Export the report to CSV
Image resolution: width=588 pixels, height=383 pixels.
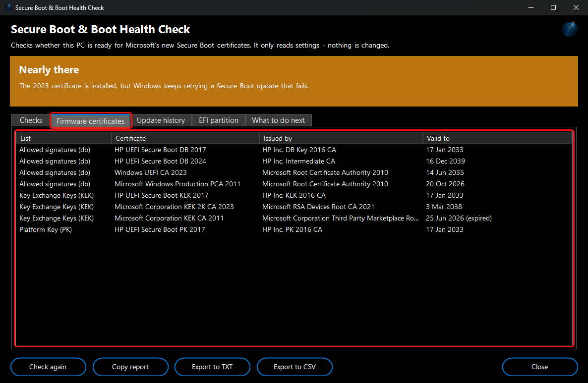point(294,367)
